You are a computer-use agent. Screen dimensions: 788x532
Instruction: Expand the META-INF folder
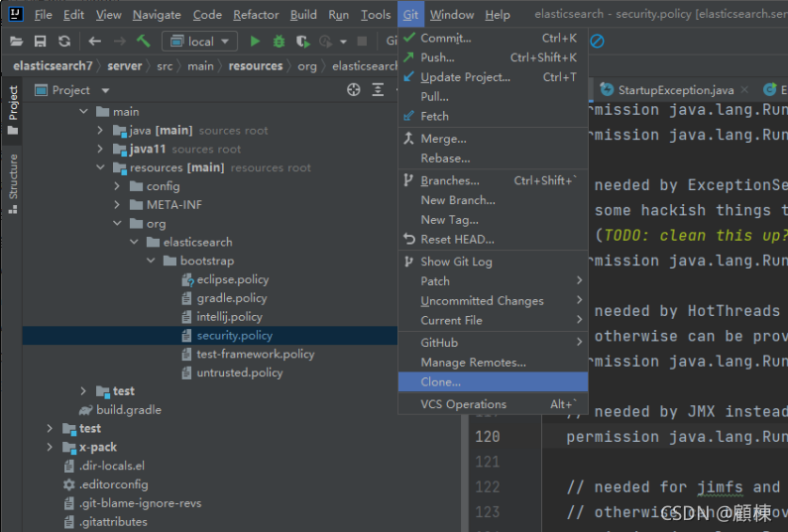[x=117, y=204]
